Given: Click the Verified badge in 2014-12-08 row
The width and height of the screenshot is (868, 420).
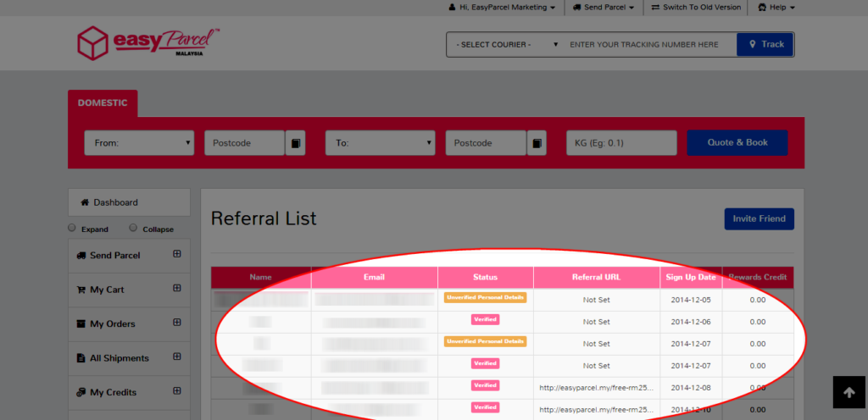Looking at the screenshot, I should click(485, 385).
